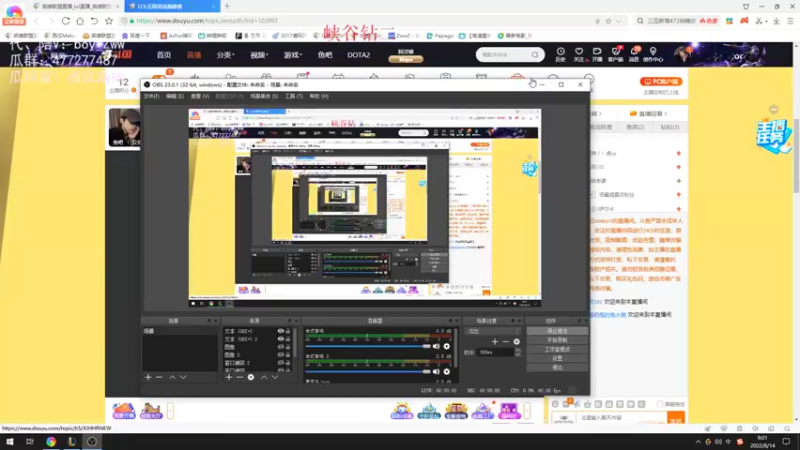The image size is (800, 450).
Task: Expand the Douyu 视频 video dropdown
Action: 259,55
